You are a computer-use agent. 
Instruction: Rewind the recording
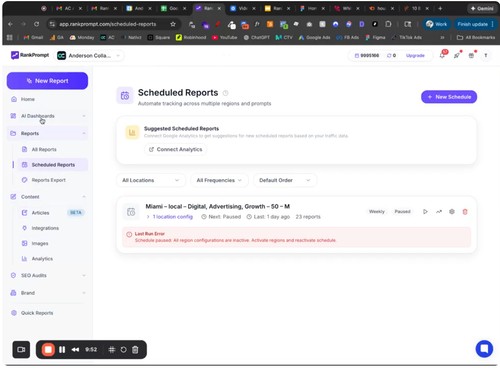point(75,349)
